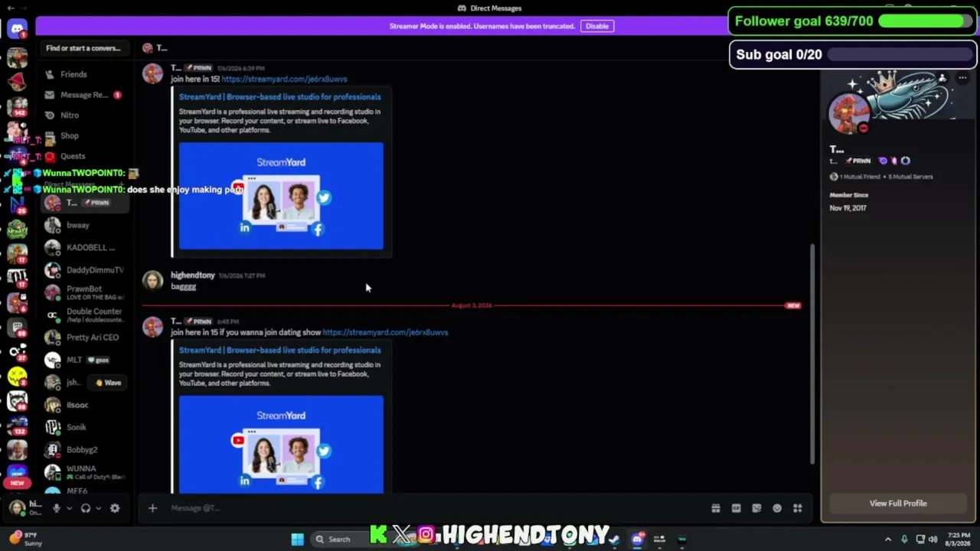Viewport: 980px width, 551px height.
Task: Open headphone output options dropdown
Action: [98, 508]
